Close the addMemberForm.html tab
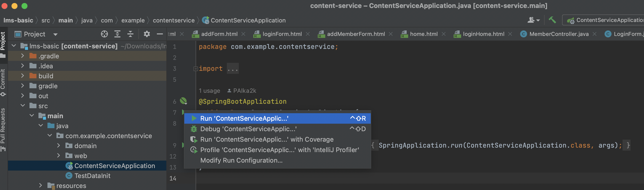 (391, 34)
